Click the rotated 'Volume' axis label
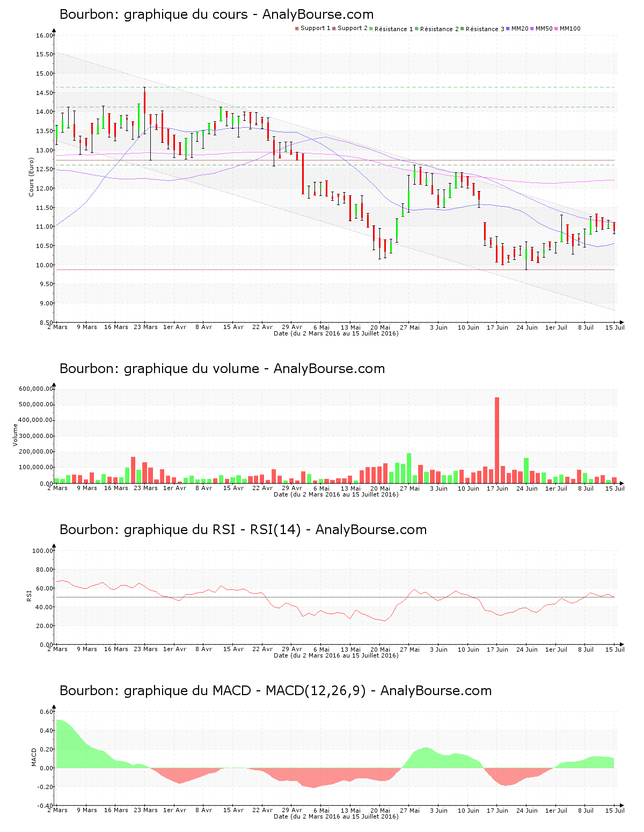The image size is (644, 832). tap(15, 435)
